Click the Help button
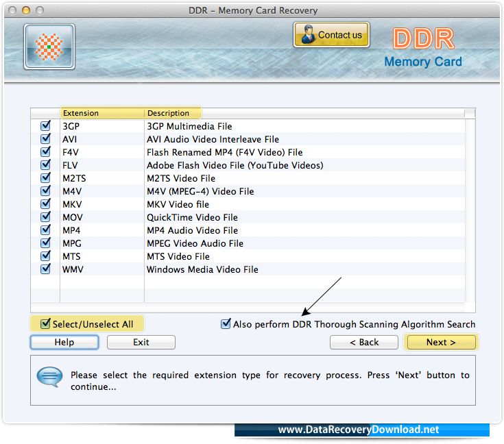This screenshot has height=444, width=504. tap(64, 342)
